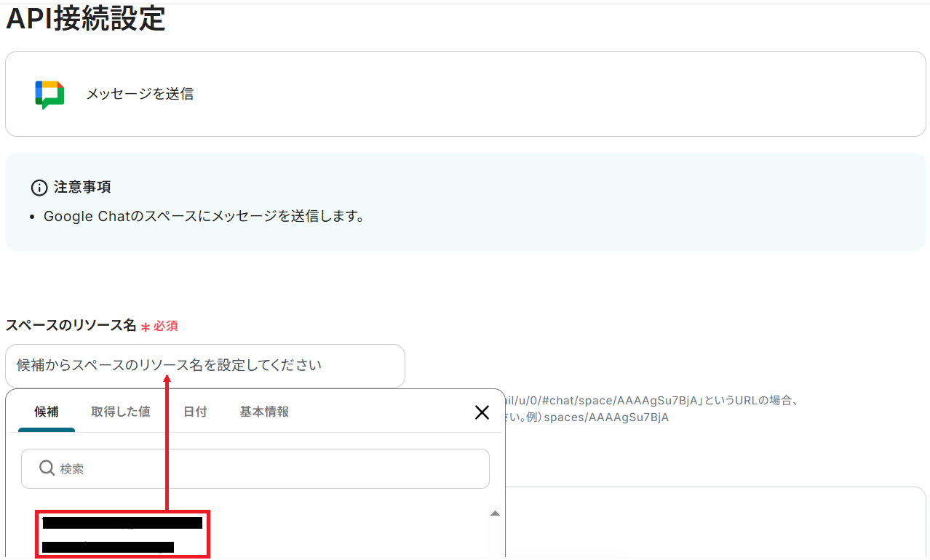
Task: Switch to the 取得した値 tab
Action: 121,412
